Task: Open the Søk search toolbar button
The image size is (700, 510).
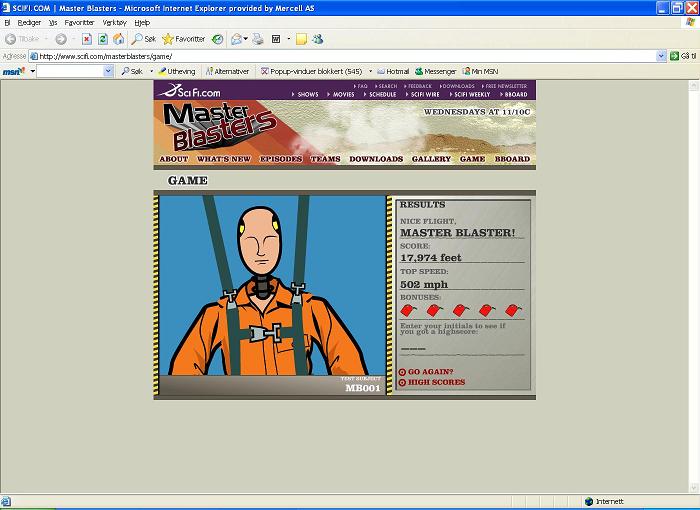Action: click(x=143, y=39)
